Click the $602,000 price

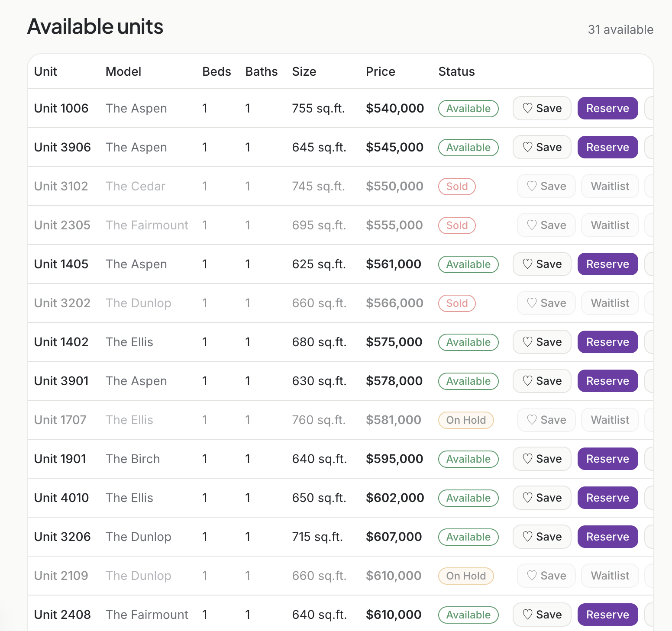point(395,498)
